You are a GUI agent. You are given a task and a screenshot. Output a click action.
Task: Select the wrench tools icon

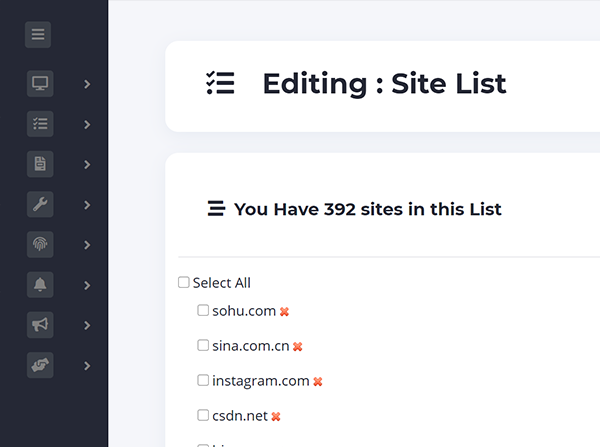(x=40, y=205)
